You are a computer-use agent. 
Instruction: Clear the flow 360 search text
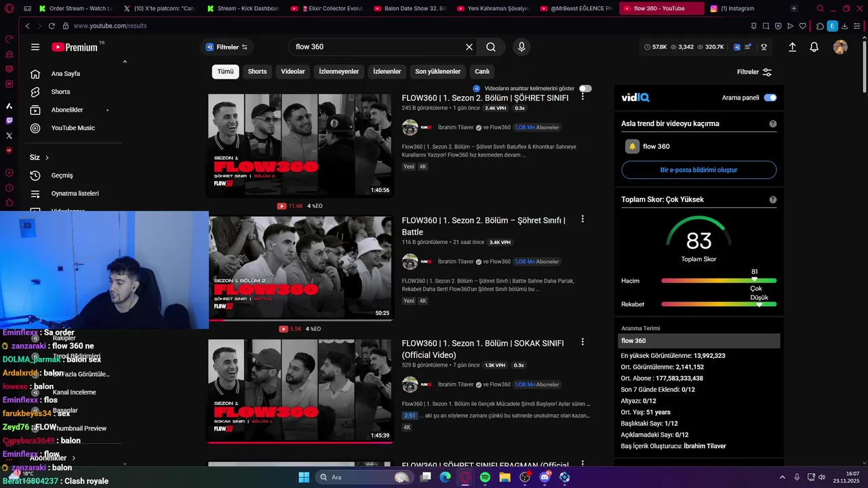[x=469, y=47]
